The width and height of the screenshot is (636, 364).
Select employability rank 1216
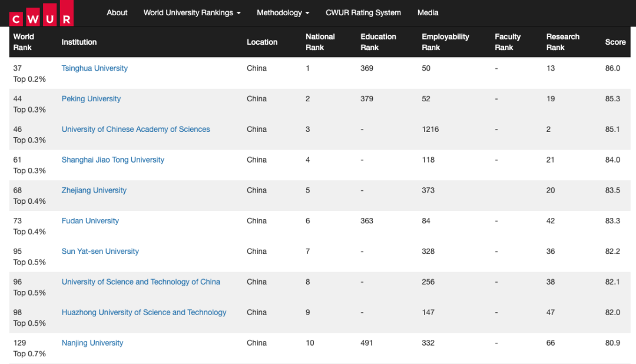430,129
